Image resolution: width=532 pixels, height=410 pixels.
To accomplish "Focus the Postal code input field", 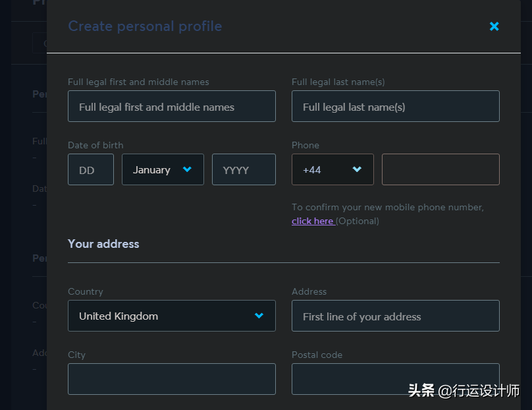I will [x=395, y=379].
